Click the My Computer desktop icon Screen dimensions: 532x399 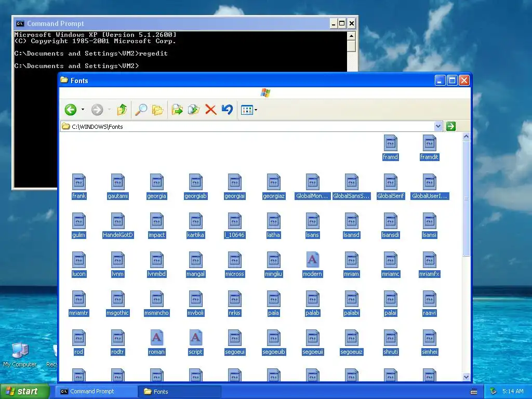pos(20,355)
